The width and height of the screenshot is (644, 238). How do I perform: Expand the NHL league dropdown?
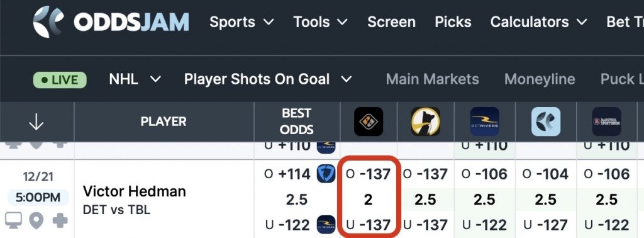point(135,79)
